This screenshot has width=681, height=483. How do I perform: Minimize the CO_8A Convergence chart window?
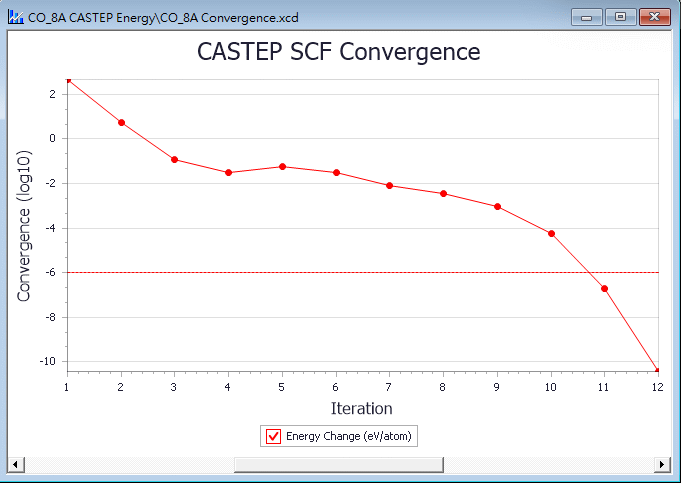pos(586,17)
